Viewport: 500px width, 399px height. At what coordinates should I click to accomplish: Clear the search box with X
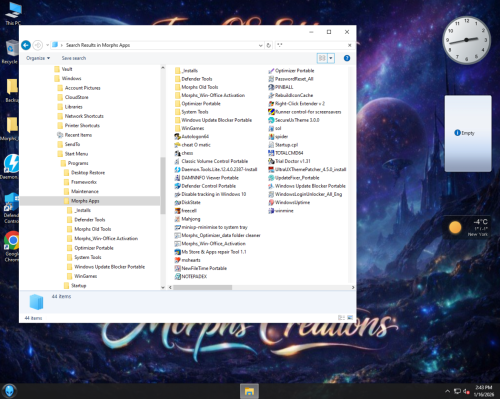pos(349,45)
